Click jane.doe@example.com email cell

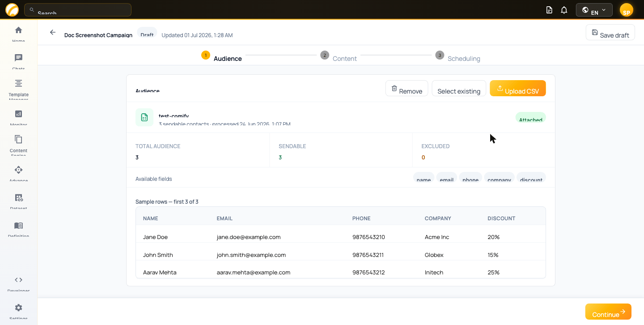249,237
